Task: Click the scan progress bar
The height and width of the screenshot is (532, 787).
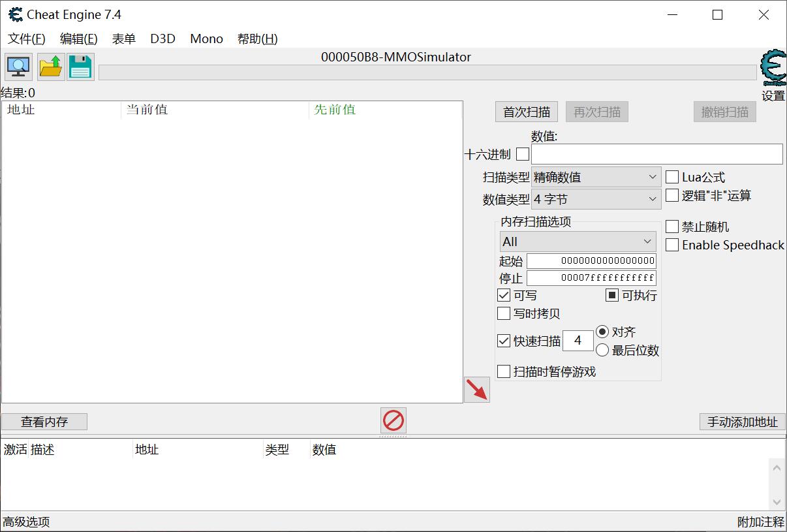Action: point(427,72)
